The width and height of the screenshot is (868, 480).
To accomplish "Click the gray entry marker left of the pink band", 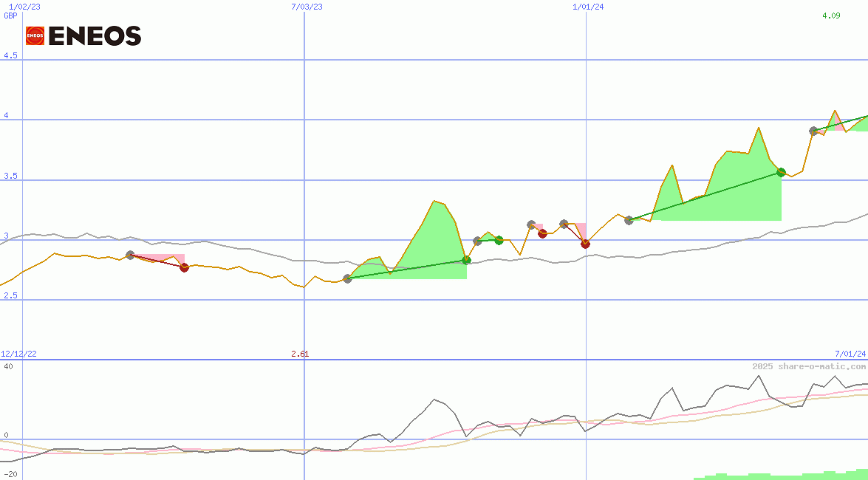I will [130, 255].
